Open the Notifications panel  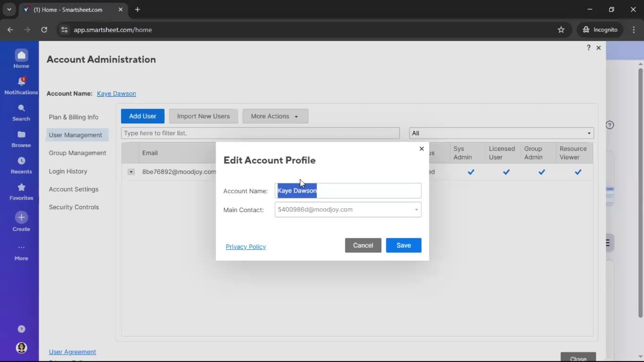click(21, 84)
